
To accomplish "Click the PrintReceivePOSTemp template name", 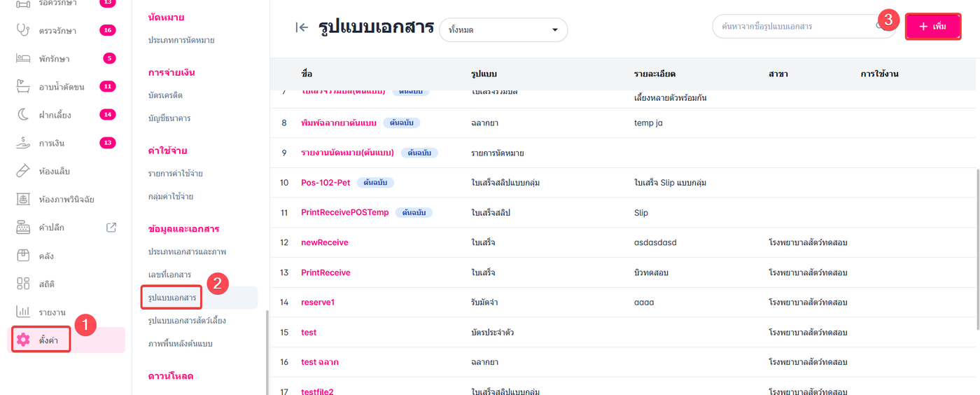I will [x=344, y=213].
